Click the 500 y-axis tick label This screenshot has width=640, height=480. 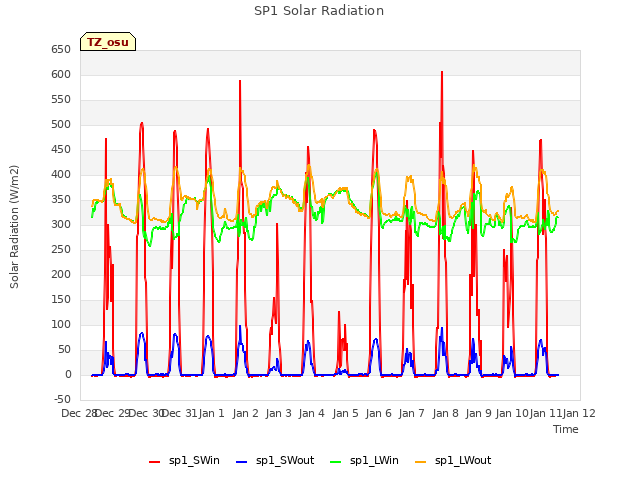(61, 124)
